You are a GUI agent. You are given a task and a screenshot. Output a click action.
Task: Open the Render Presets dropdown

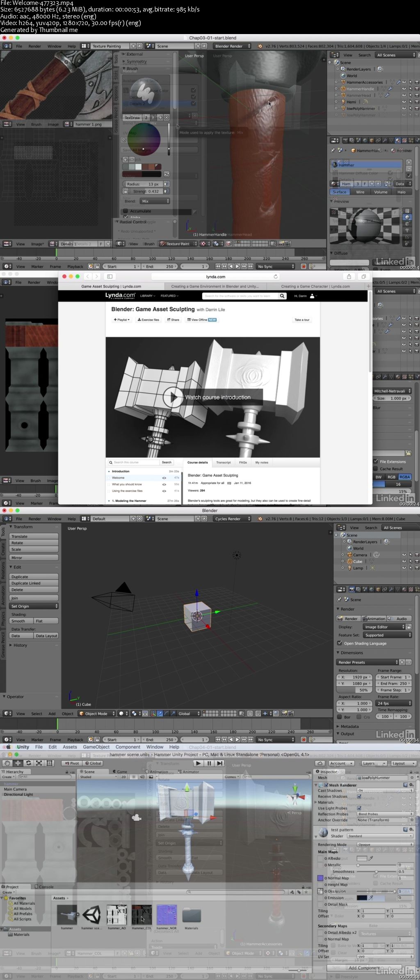(367, 662)
